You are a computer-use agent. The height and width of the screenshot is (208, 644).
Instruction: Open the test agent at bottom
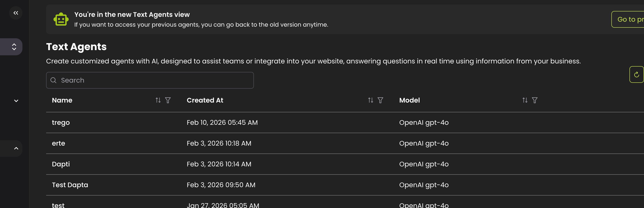point(58,205)
